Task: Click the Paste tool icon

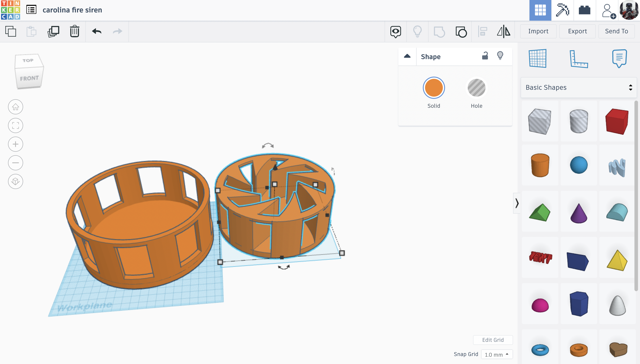Action: [32, 32]
